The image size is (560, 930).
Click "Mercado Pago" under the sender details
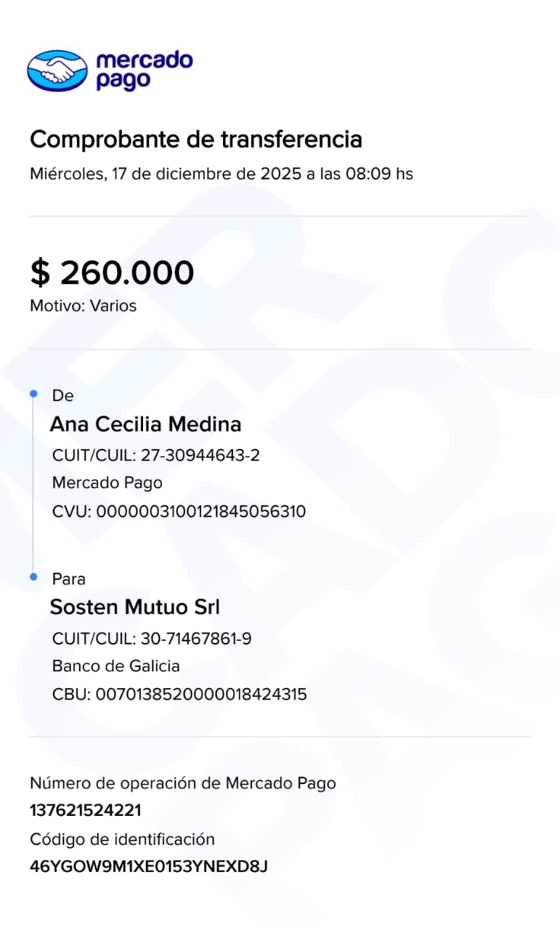tap(107, 483)
